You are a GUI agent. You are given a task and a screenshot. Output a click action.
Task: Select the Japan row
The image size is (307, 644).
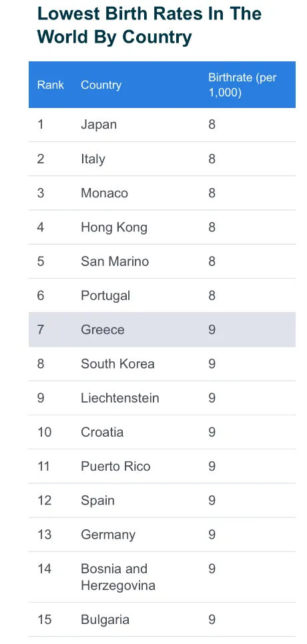pyautogui.click(x=162, y=125)
